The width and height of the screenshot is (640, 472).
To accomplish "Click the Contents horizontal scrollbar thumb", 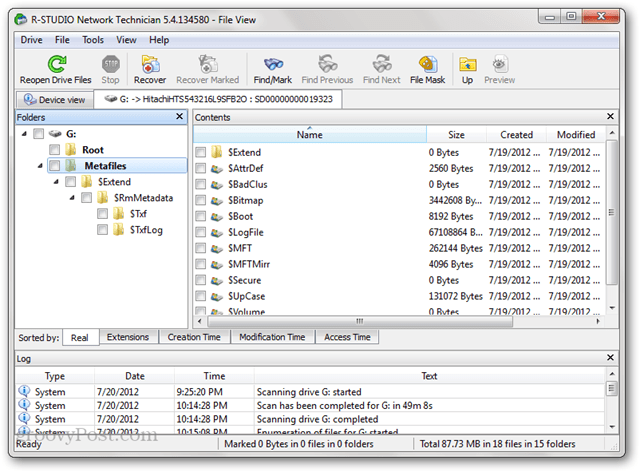I will tap(360, 321).
